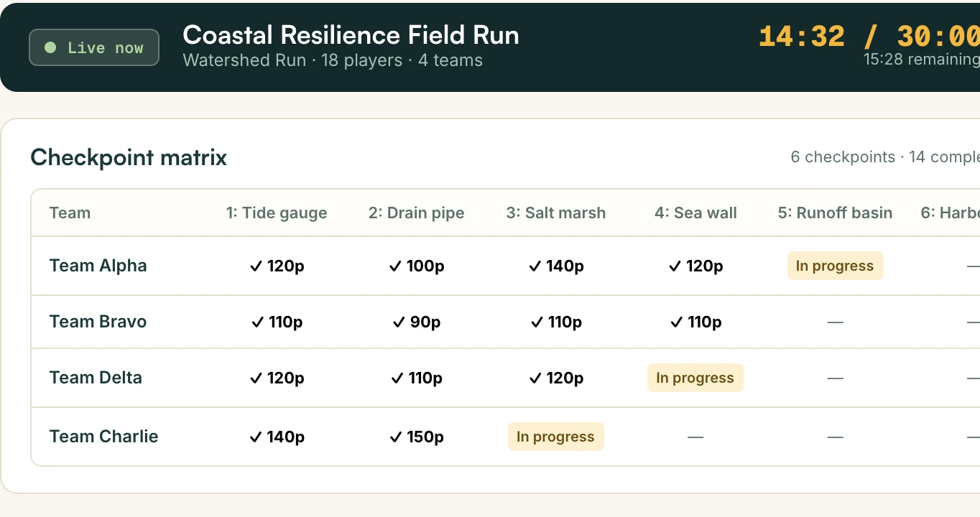The width and height of the screenshot is (980, 517).
Task: Select the Team Bravo row label
Action: [x=98, y=322]
